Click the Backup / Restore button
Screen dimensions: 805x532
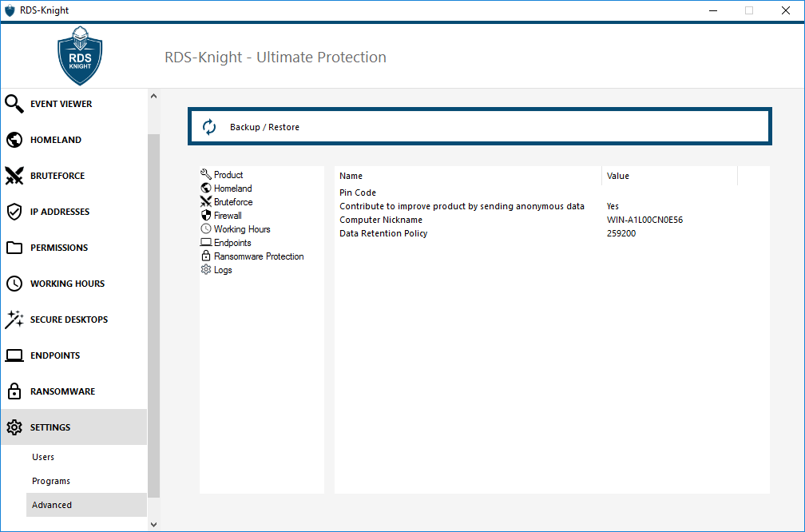479,126
